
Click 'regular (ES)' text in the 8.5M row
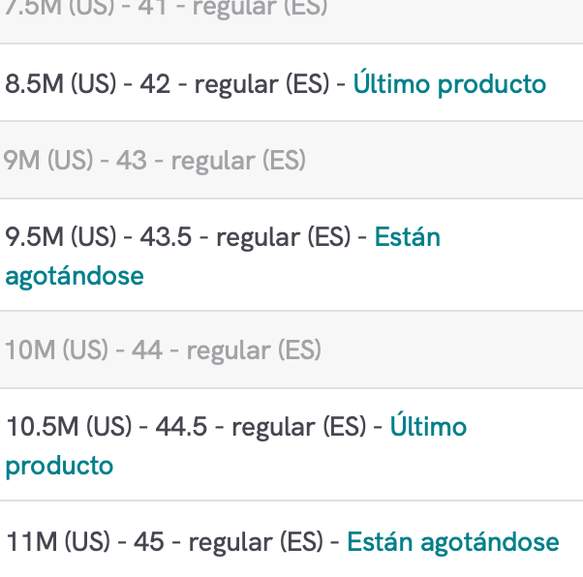coord(262,84)
